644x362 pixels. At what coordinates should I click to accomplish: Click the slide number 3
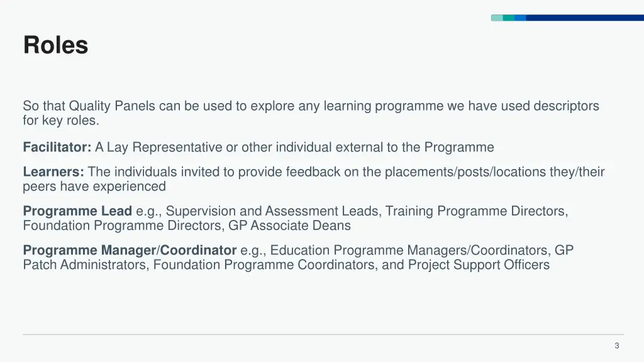[x=616, y=346]
